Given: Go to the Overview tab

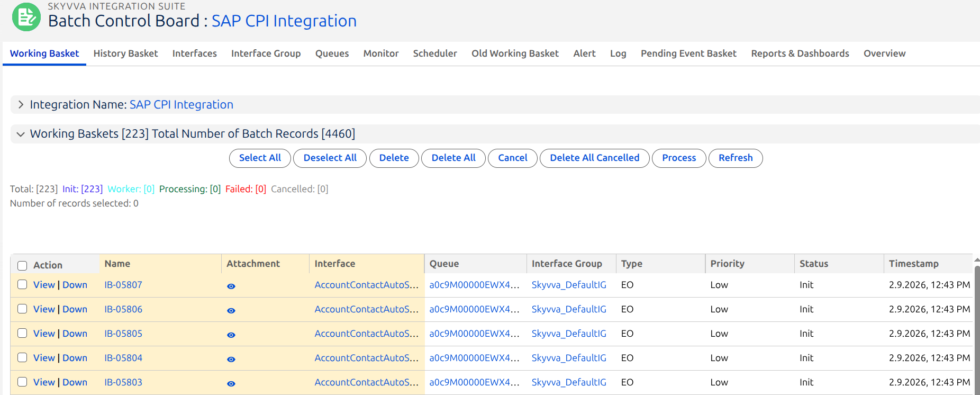Looking at the screenshot, I should coord(884,53).
